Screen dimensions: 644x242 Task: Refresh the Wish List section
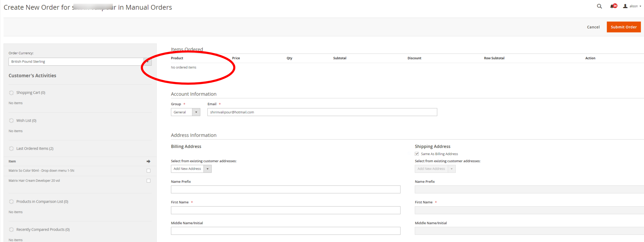click(11, 121)
